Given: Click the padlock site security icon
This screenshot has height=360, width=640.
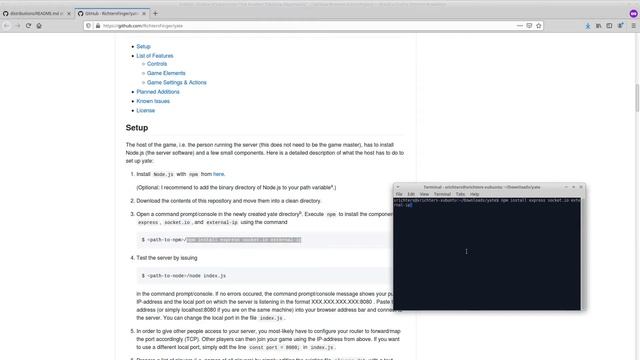Looking at the screenshot, I should coord(98,26).
